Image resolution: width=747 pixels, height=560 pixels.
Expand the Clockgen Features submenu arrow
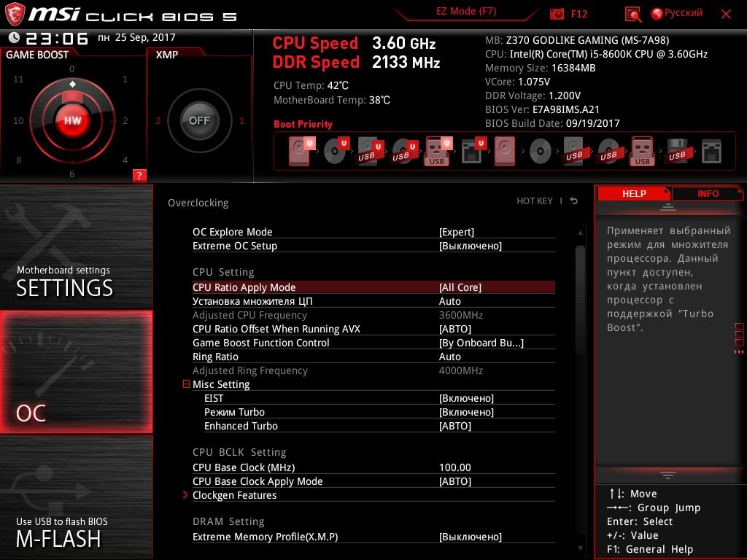[186, 495]
